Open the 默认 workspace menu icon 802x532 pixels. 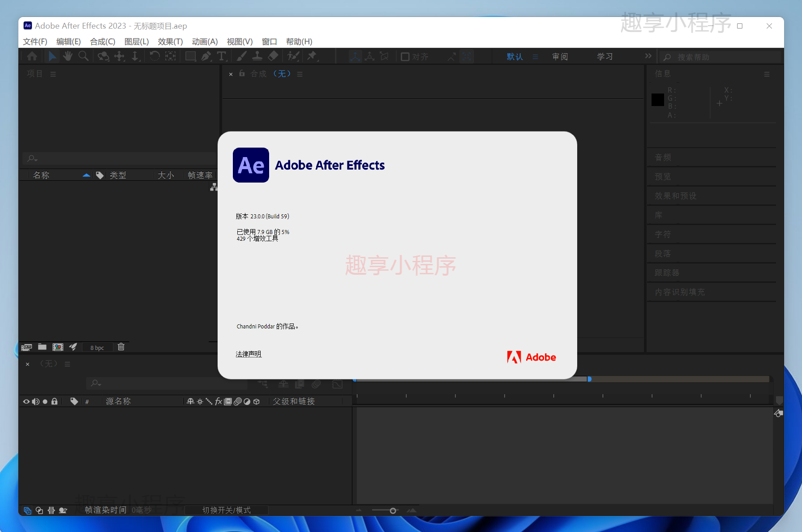coord(535,57)
